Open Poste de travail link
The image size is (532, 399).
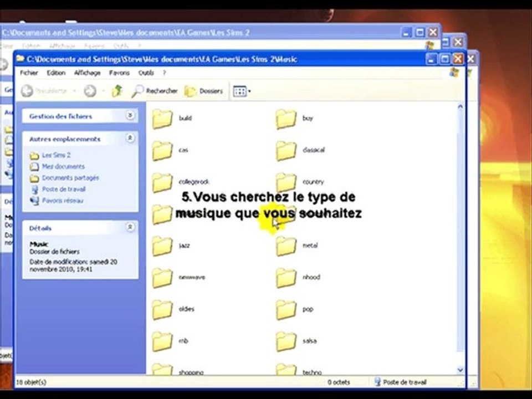pos(64,189)
